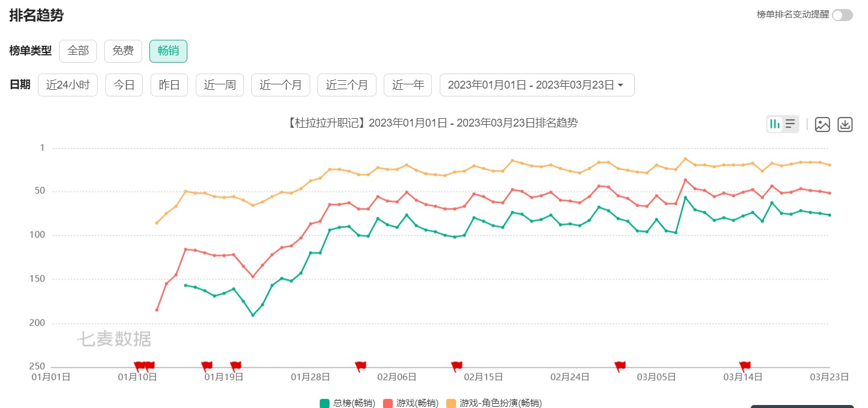868x408 pixels.
Task: Click the red flag between 02月06日 and 02月15日
Action: tap(456, 366)
